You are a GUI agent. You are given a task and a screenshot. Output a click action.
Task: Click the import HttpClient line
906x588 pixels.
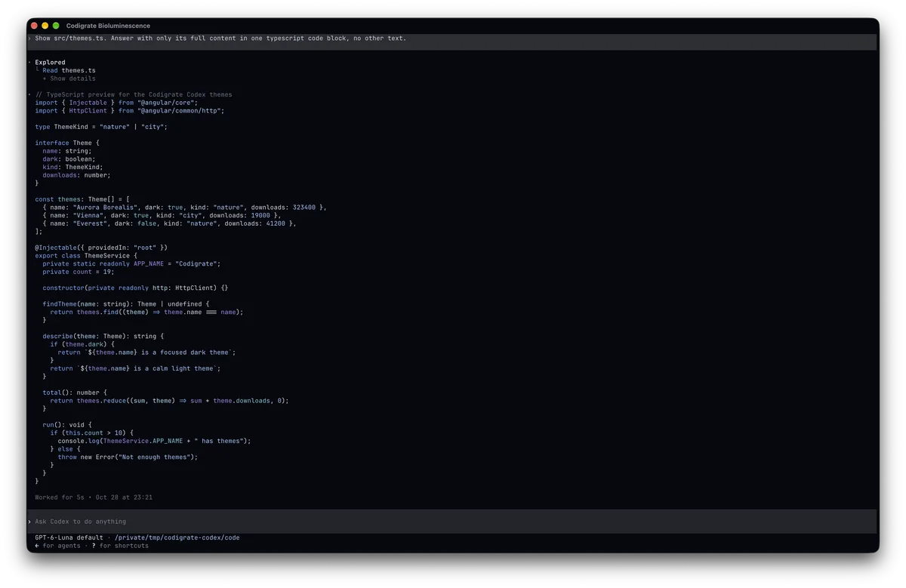pyautogui.click(x=130, y=111)
